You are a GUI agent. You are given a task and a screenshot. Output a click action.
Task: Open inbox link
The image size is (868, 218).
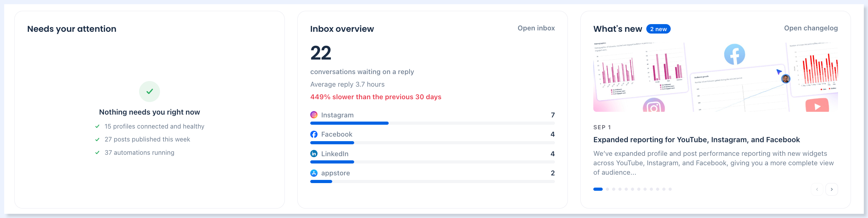tap(536, 28)
